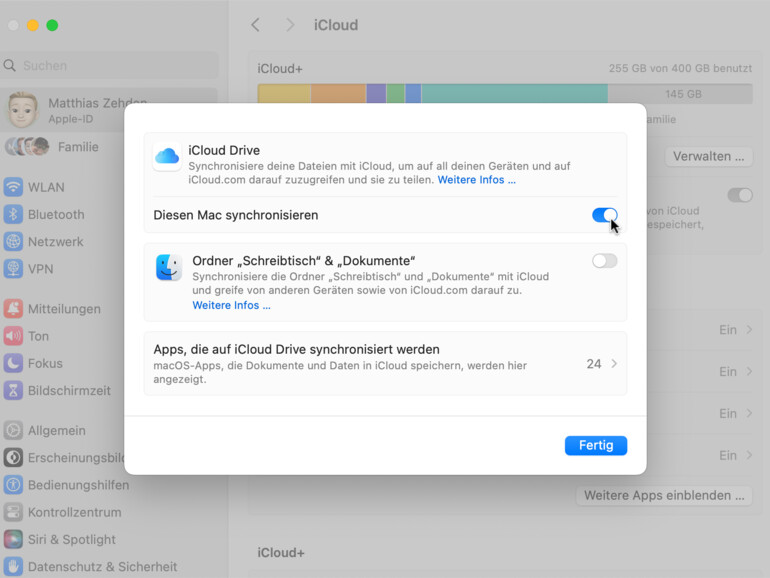The height and width of the screenshot is (578, 770).
Task: Open the Bedienungshilfen accessibility icon
Action: [x=13, y=485]
